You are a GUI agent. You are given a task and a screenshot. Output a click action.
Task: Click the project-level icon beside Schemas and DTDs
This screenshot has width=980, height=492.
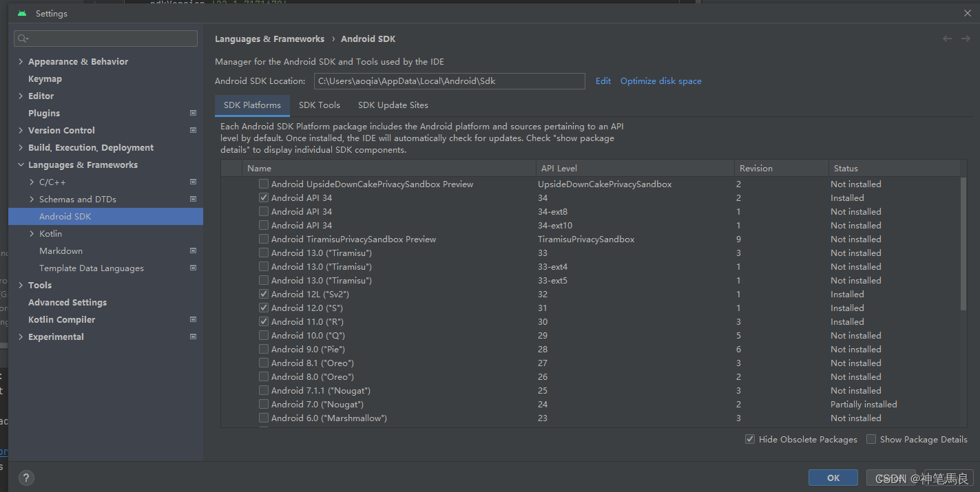[193, 199]
